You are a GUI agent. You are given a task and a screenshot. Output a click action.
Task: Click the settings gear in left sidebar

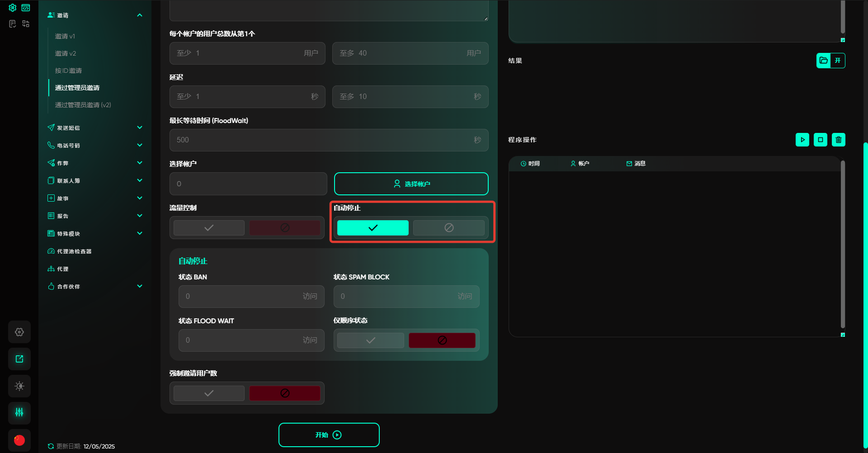point(19,332)
